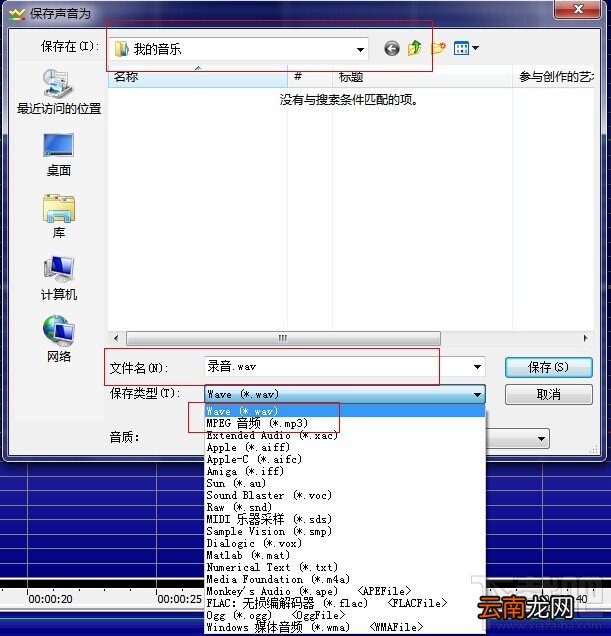
Task: Select Ogg (*.ogg) format
Action: (345, 615)
